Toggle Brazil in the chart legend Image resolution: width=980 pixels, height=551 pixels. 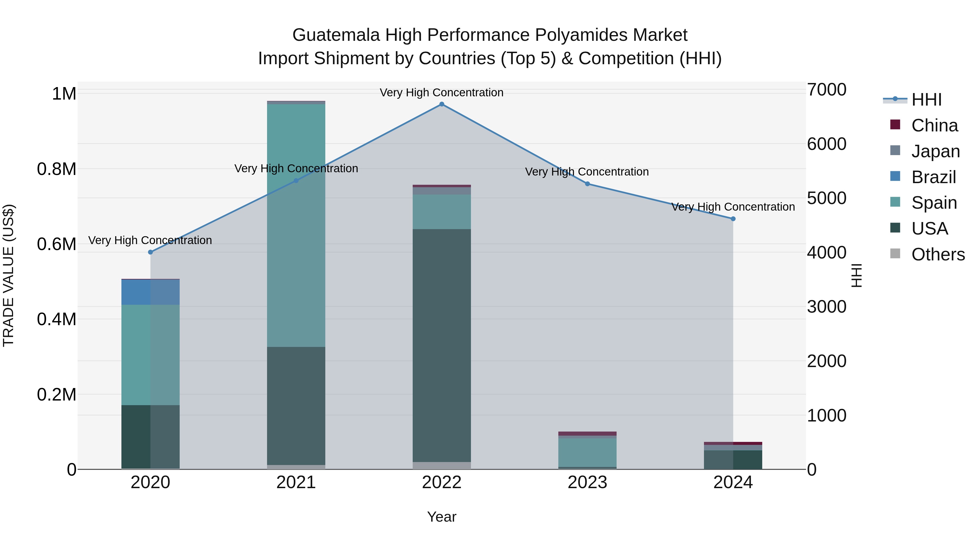923,177
